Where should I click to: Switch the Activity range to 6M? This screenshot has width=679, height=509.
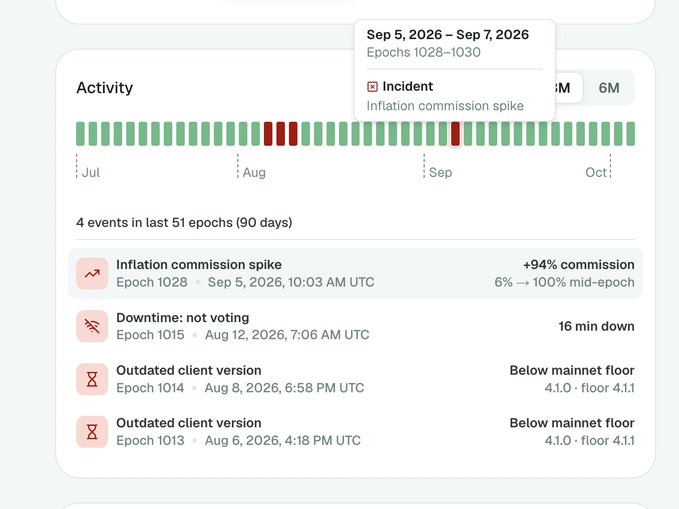[x=608, y=88]
